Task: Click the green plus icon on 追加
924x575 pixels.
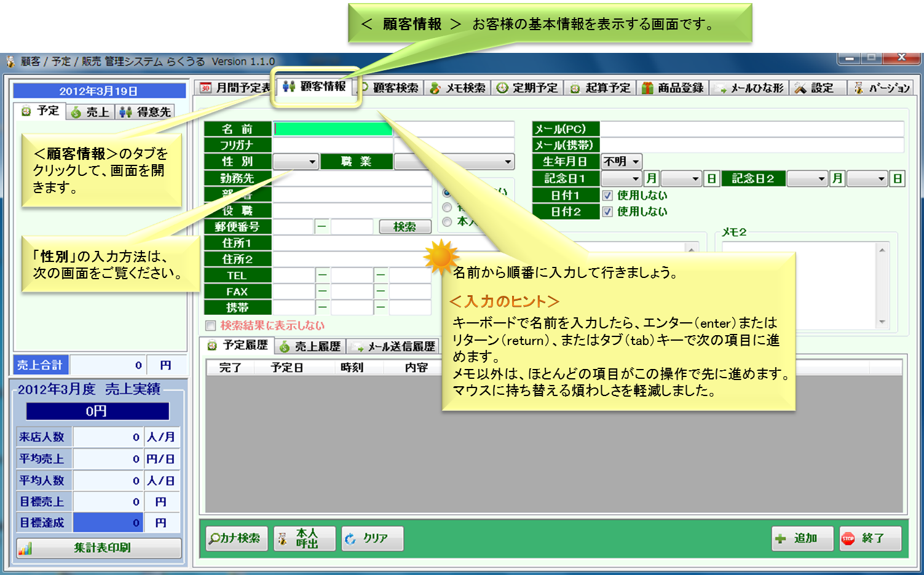Action: click(781, 539)
